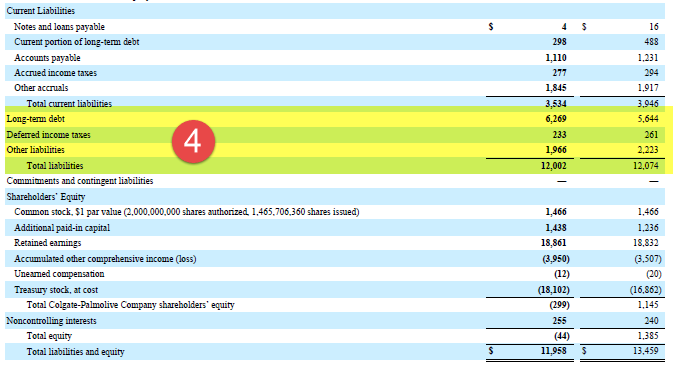Click the other liabilities value 1,966
The width and height of the screenshot is (675, 368).
(x=556, y=150)
